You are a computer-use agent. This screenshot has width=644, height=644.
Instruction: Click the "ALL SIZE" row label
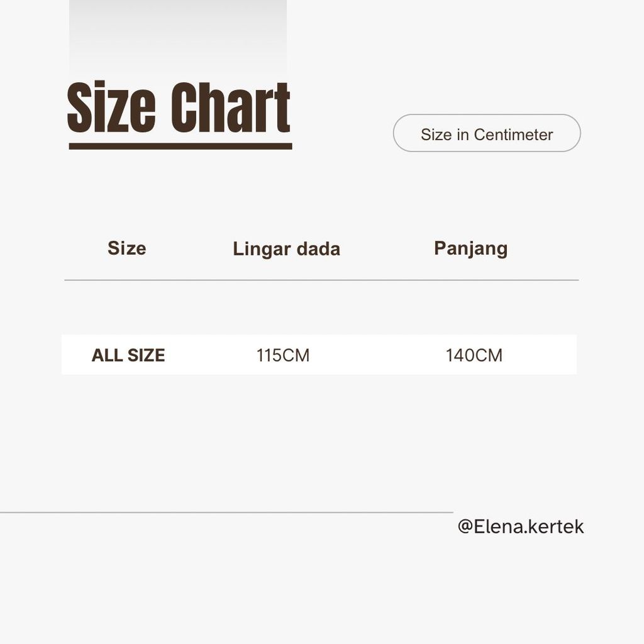pos(128,355)
